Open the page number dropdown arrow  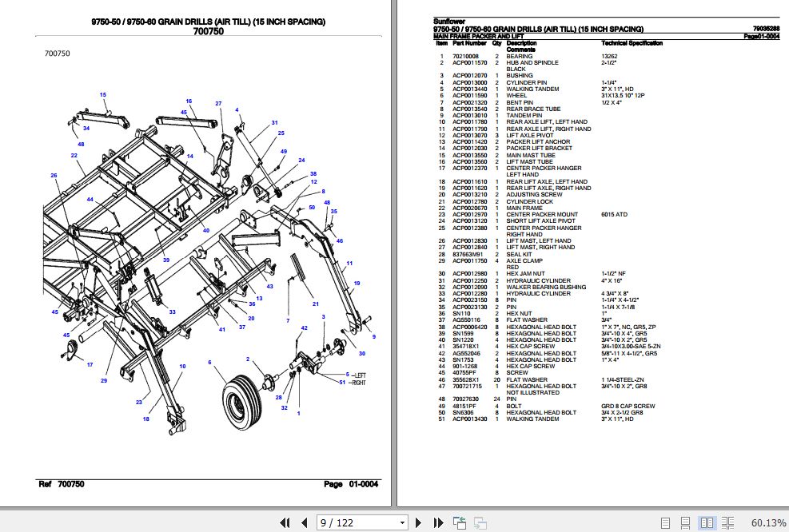pyautogui.click(x=402, y=523)
